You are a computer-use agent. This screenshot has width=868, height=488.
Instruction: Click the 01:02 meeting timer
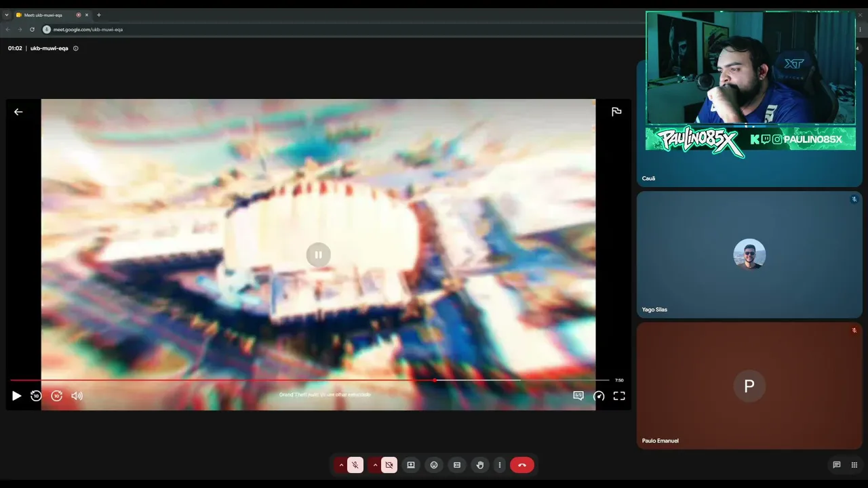pyautogui.click(x=15, y=48)
